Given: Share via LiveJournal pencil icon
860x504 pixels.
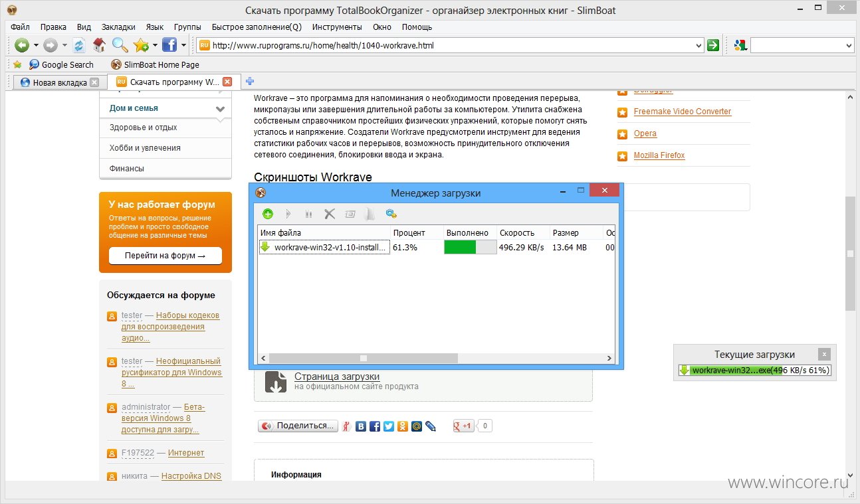Looking at the screenshot, I should click(431, 426).
